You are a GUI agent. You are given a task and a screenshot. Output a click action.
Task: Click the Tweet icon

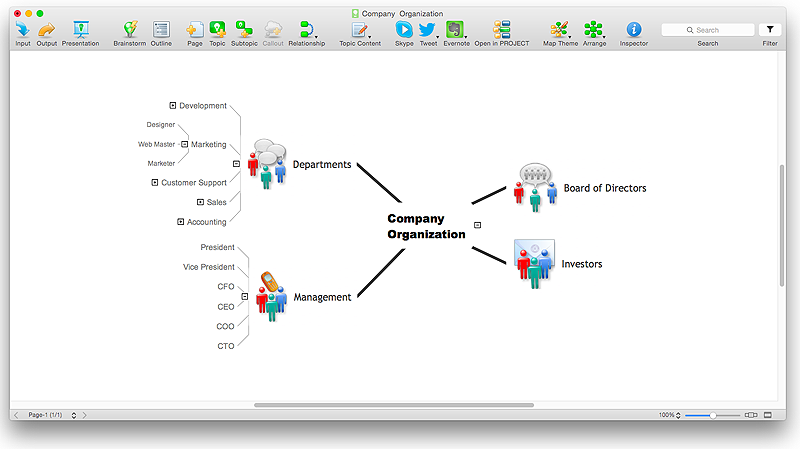[x=427, y=30]
